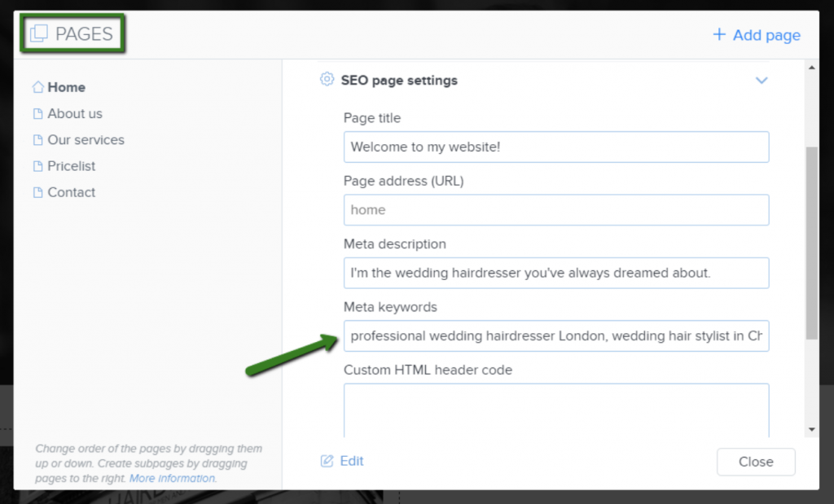The width and height of the screenshot is (834, 504).
Task: Click the Custom HTML header code textarea
Action: [555, 410]
